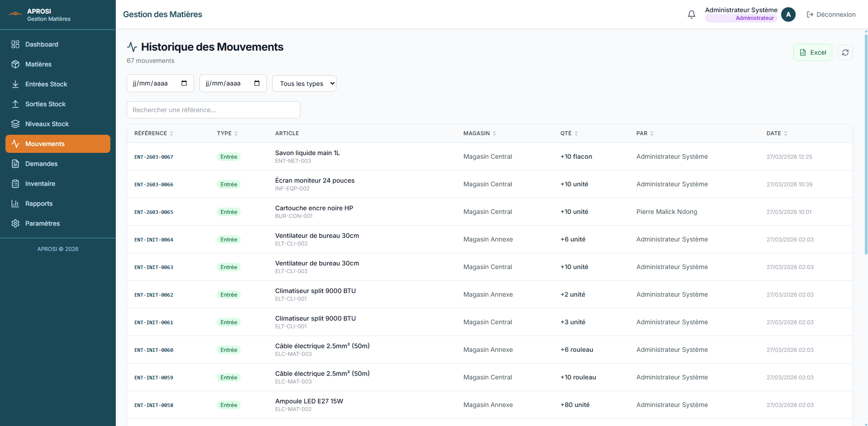Click quantity +10 flacon

click(x=576, y=156)
